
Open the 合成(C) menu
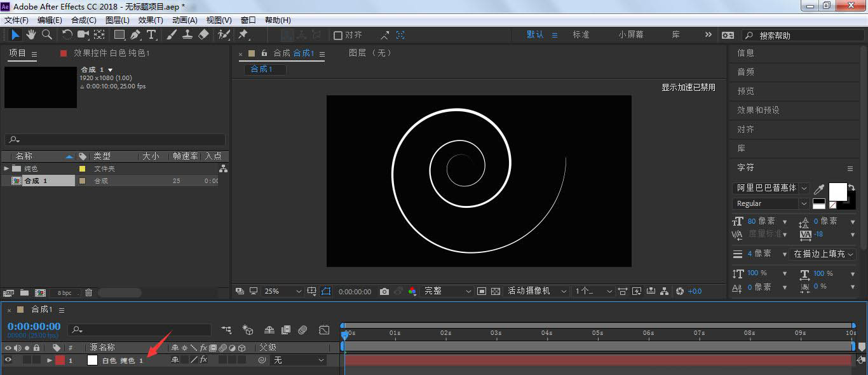83,20
